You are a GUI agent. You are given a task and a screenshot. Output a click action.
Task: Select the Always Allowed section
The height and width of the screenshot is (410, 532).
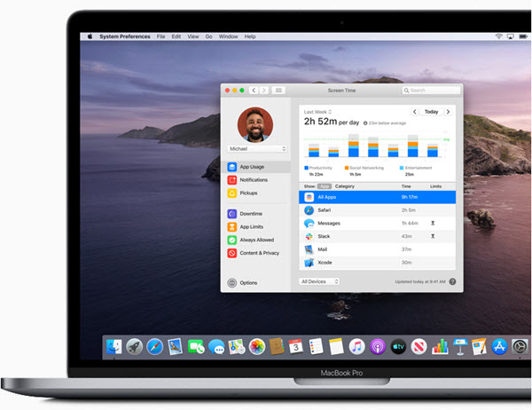[256, 240]
